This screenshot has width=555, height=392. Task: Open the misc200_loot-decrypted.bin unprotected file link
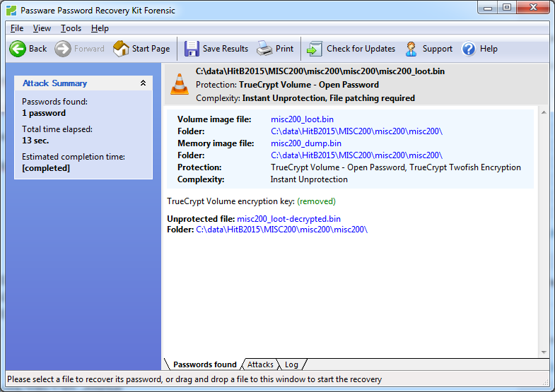click(x=288, y=219)
